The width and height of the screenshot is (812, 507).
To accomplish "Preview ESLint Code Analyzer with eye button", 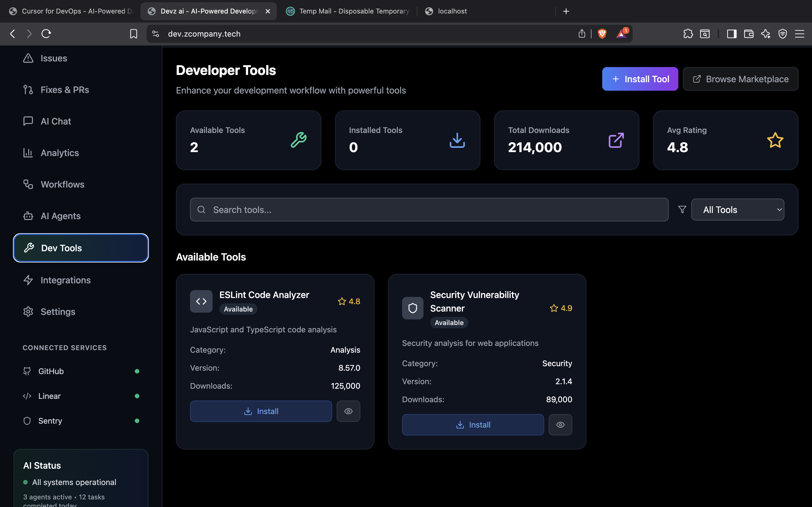I will (x=348, y=411).
